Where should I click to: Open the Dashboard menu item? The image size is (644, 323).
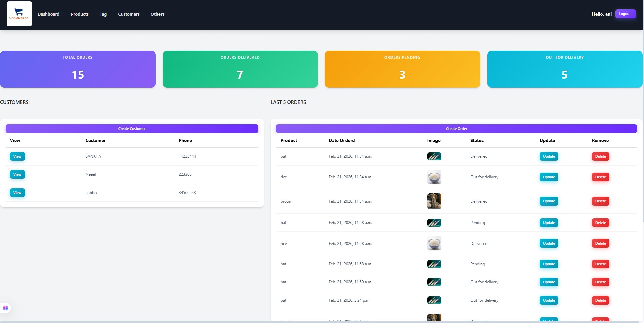pyautogui.click(x=48, y=14)
